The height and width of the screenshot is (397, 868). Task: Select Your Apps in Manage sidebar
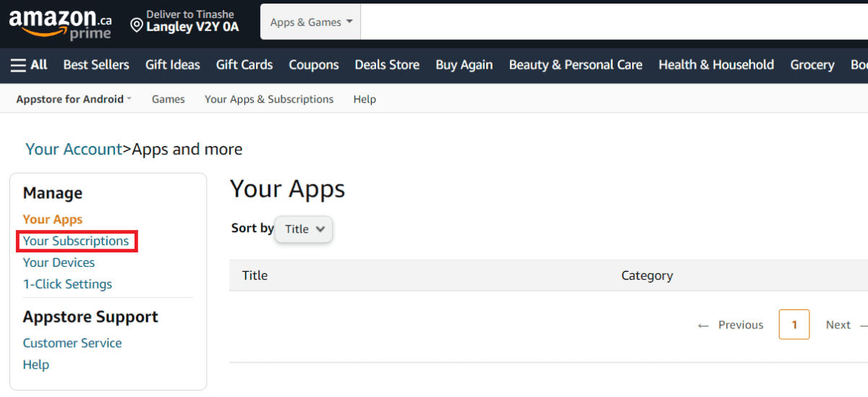tap(53, 219)
